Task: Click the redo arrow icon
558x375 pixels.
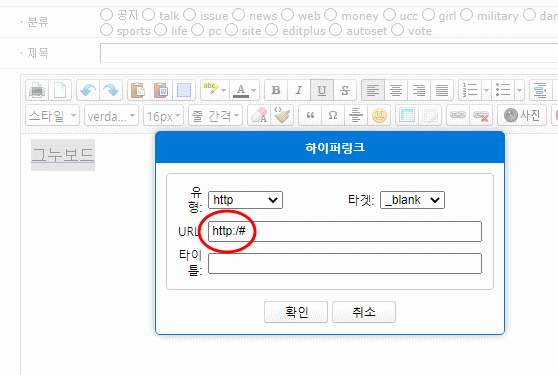Action: (x=111, y=90)
